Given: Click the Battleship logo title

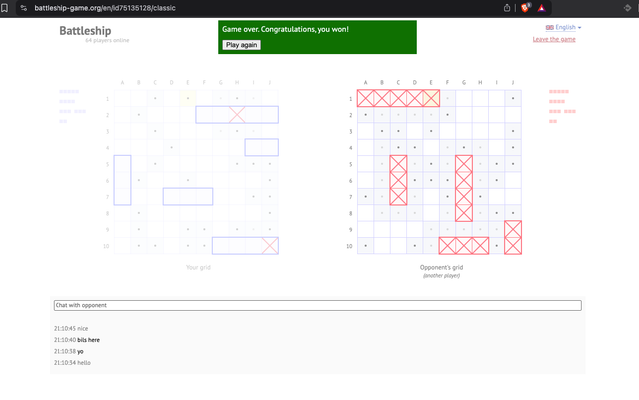Looking at the screenshot, I should click(x=85, y=31).
